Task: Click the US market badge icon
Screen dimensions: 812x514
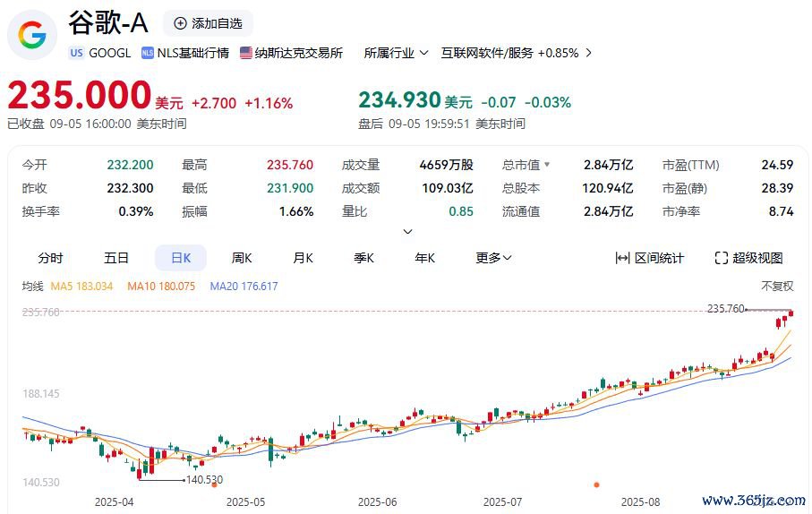Action: click(77, 53)
